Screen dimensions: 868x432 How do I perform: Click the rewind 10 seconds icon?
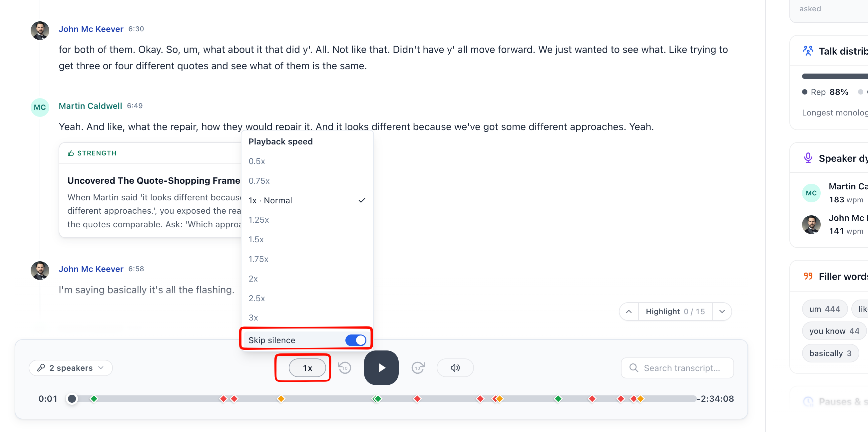(344, 368)
